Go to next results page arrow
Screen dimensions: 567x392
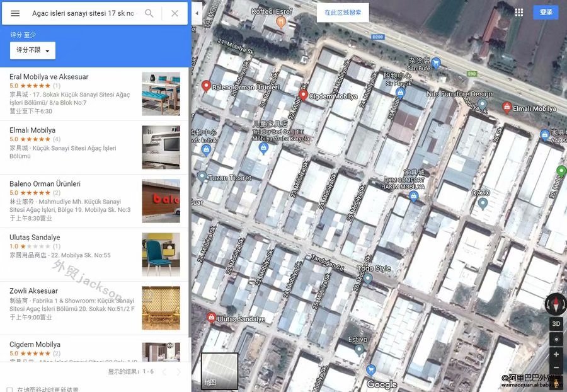[x=178, y=372]
